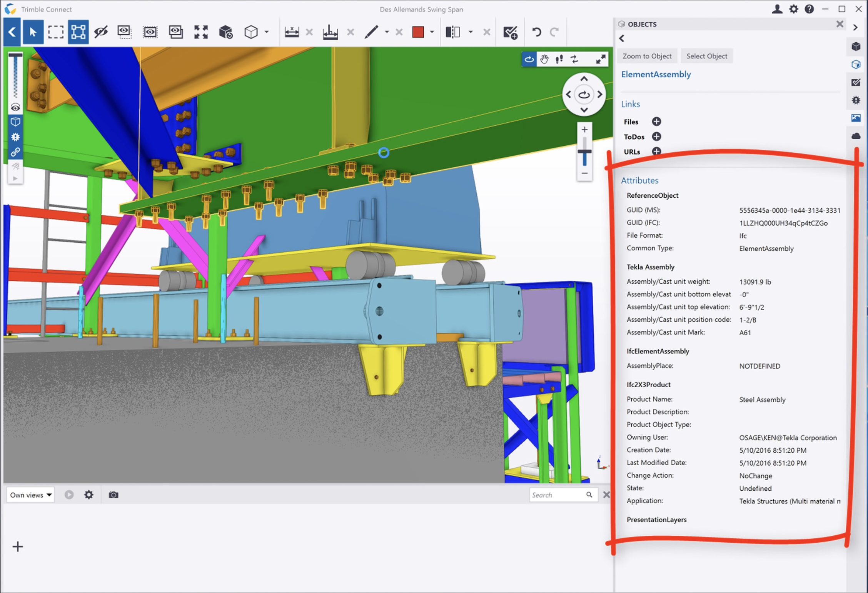Zoom in with the plus button
Image resolution: width=868 pixels, height=593 pixels.
(x=584, y=130)
